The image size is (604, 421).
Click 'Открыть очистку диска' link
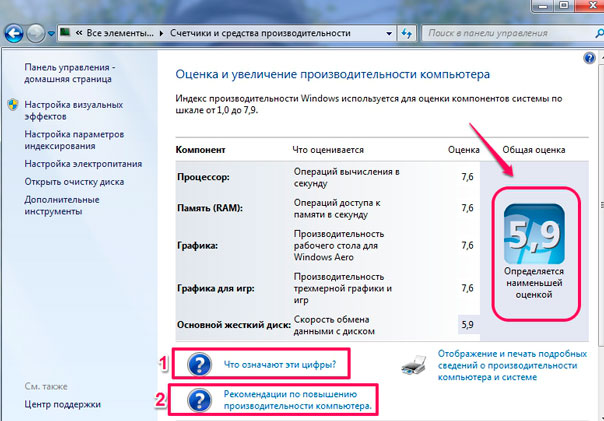click(x=74, y=182)
